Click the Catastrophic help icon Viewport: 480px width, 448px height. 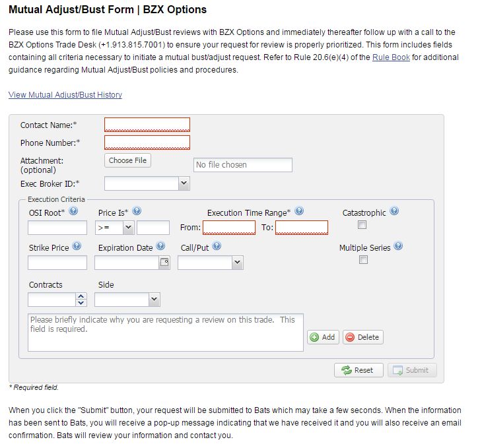click(x=394, y=211)
